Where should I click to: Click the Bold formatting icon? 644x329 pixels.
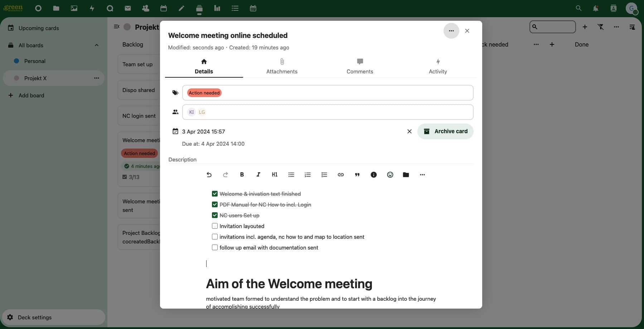tap(242, 175)
